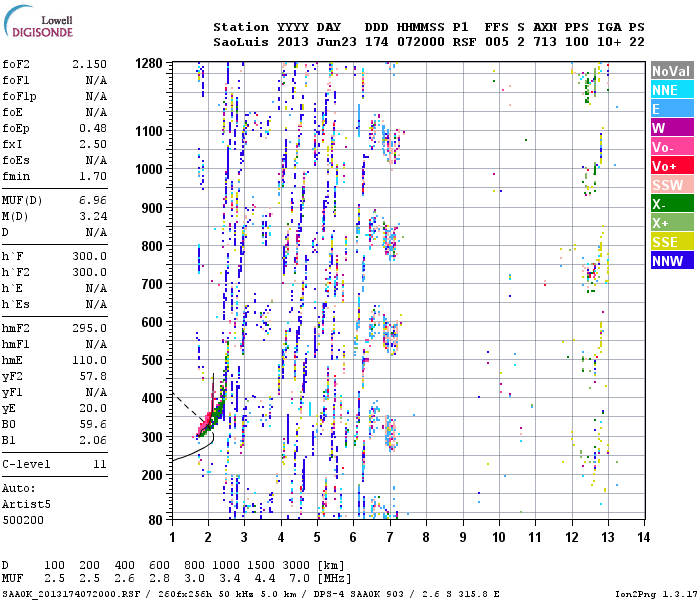Click the foF2 value 2.150

coord(89,64)
